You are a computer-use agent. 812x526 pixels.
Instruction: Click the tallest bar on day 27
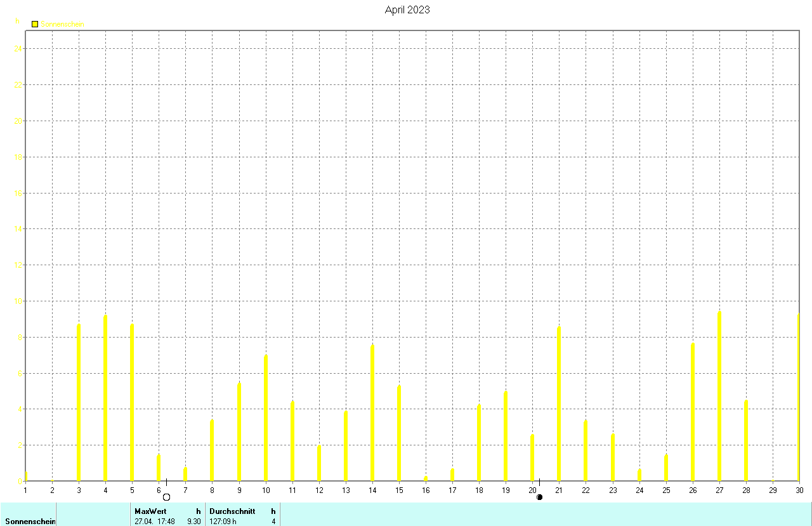tap(719, 396)
